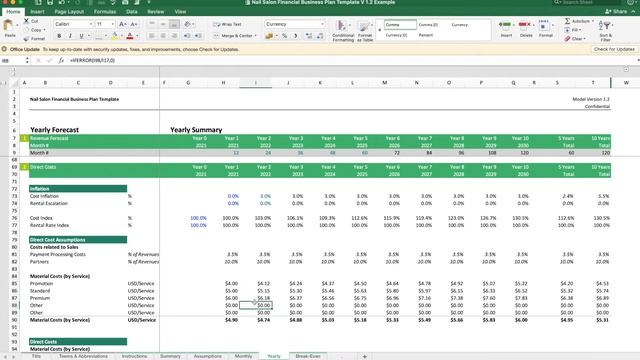Open Sort & Filter
Screen dimensions: 640x360
click(x=606, y=30)
